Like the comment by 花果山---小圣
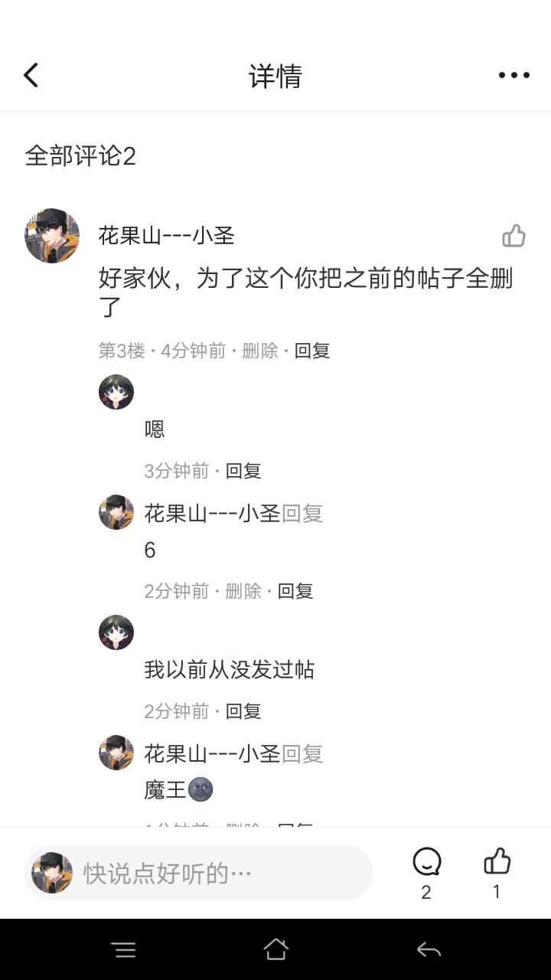 click(x=514, y=236)
